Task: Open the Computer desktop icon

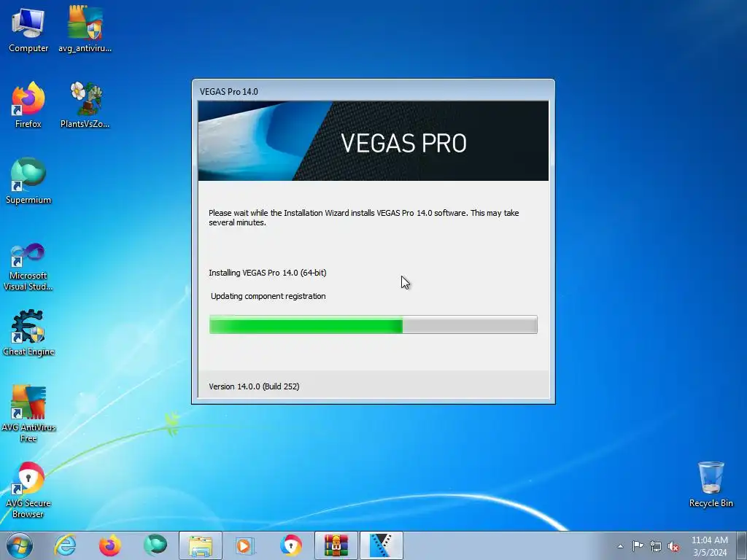Action: pyautogui.click(x=28, y=29)
